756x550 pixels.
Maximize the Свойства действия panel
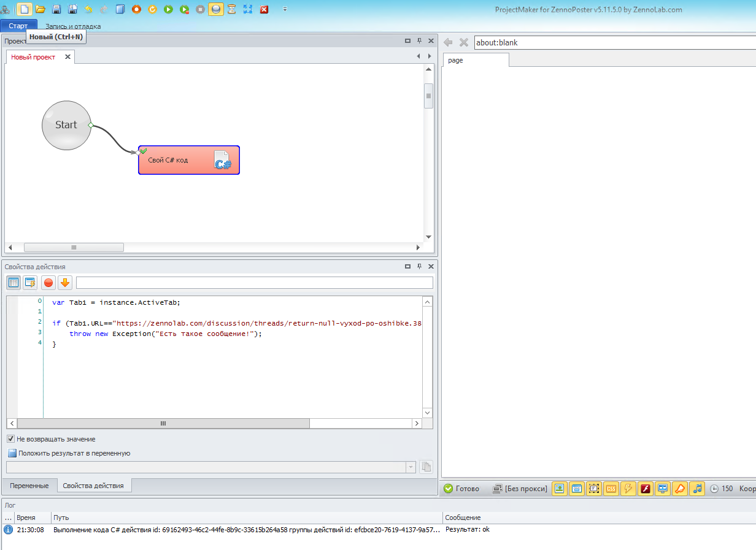[407, 267]
